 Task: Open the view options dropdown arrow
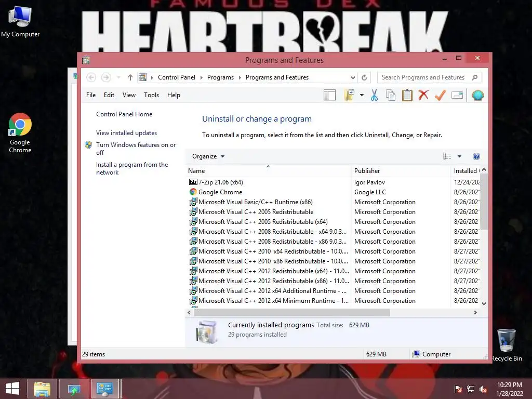pyautogui.click(x=459, y=156)
